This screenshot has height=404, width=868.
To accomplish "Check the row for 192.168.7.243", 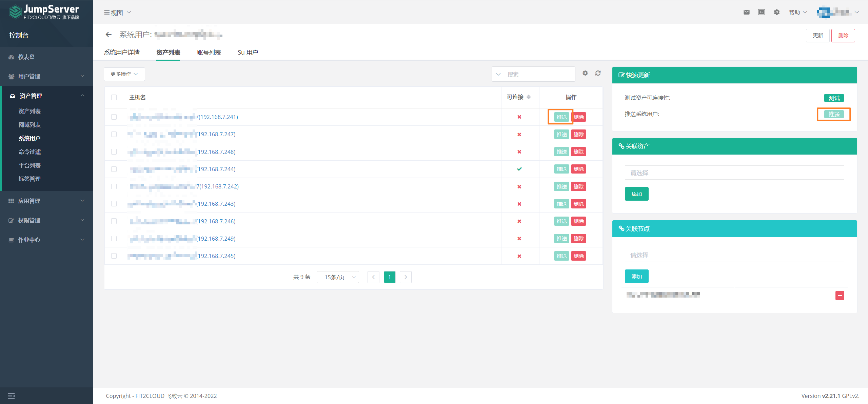I will click(114, 204).
